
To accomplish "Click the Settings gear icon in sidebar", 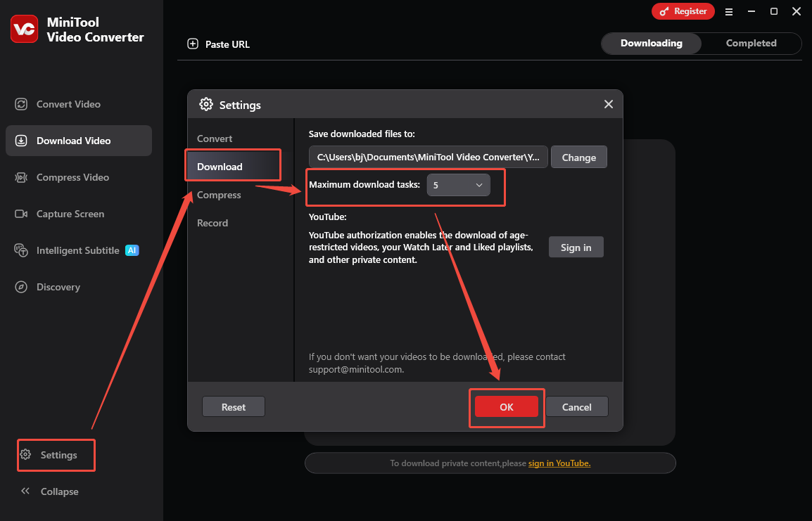I will pos(25,455).
